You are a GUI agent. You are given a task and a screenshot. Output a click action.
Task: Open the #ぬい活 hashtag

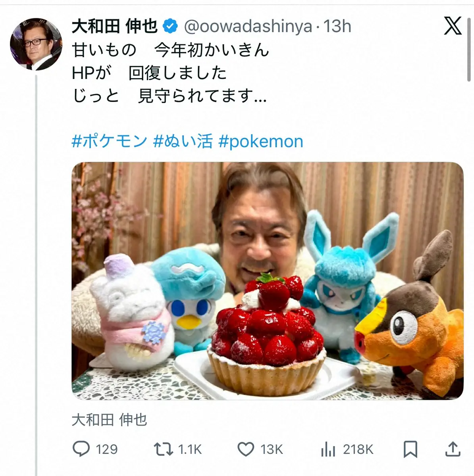pos(185,142)
